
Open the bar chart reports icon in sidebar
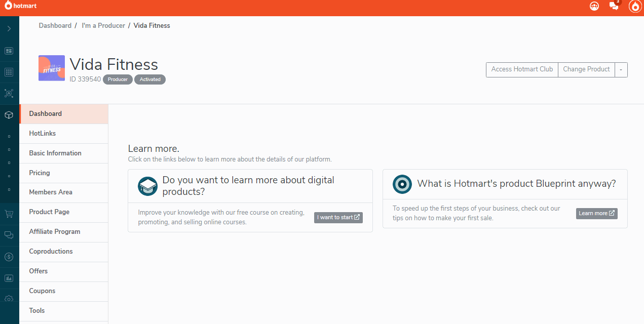(x=9, y=278)
